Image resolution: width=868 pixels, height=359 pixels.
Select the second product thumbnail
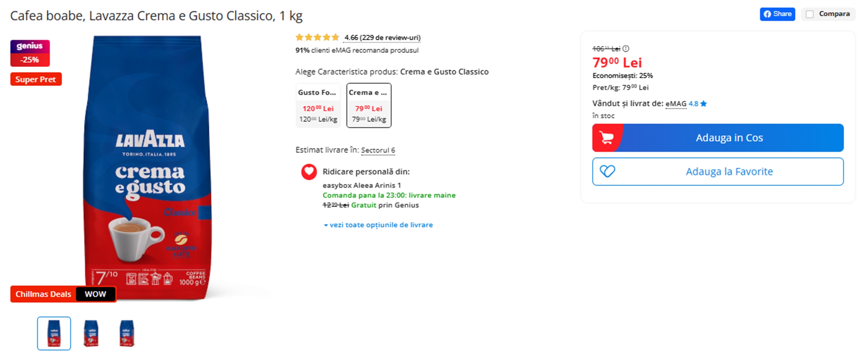[91, 333]
